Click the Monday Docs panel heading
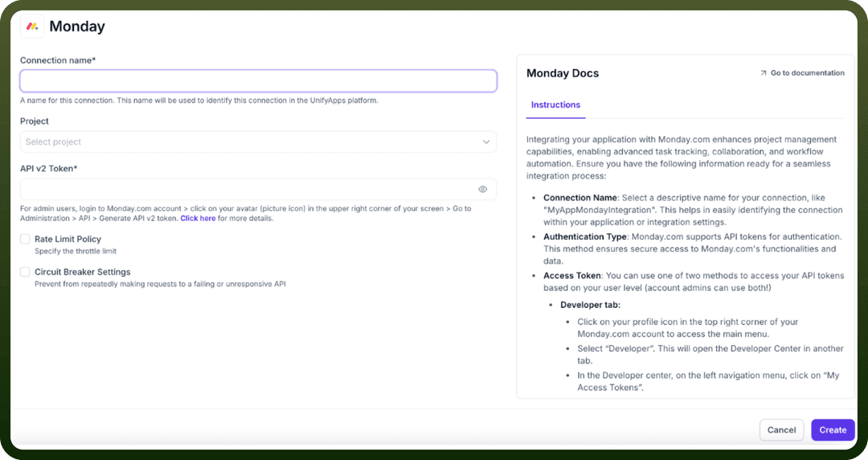 563,73
